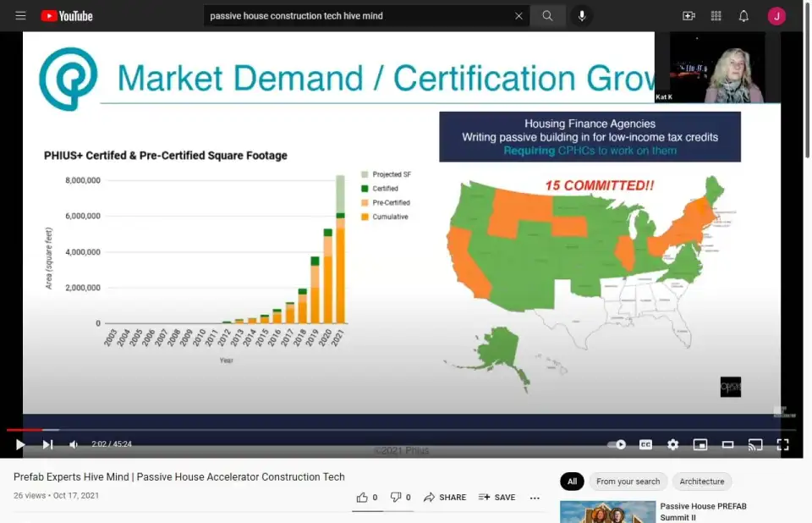
Task: Click the search magnifier button
Action: (x=548, y=16)
